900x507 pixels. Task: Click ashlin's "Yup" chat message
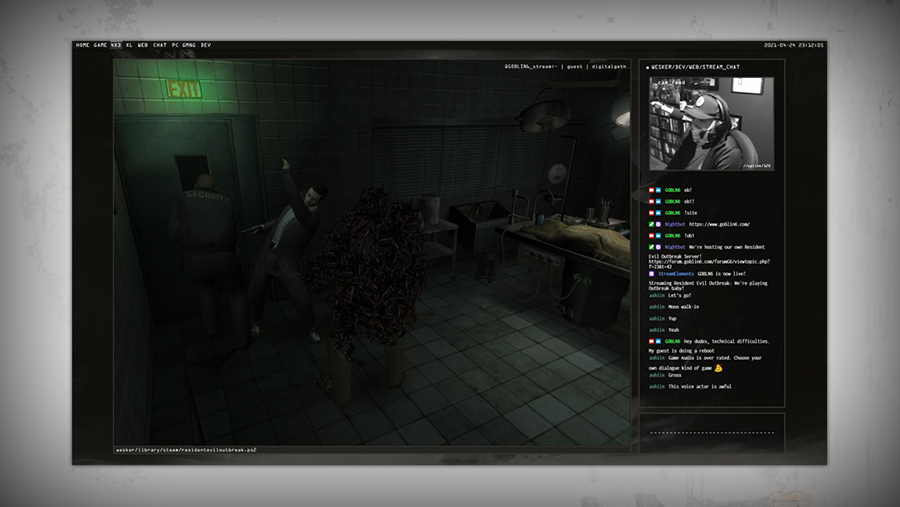pyautogui.click(x=672, y=318)
